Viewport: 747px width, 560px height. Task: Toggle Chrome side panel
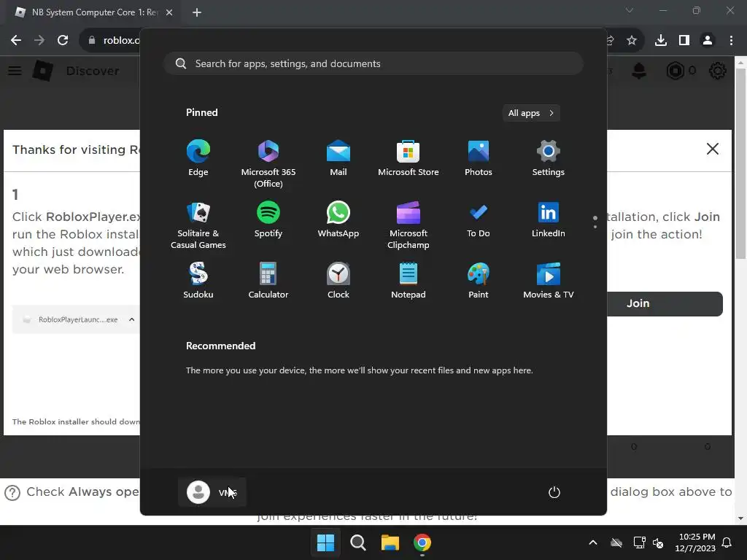(x=684, y=40)
